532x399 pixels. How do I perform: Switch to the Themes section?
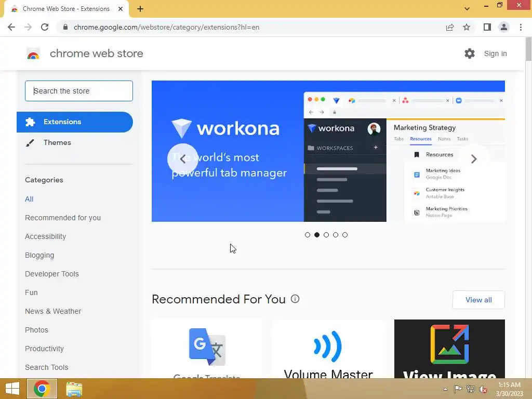point(57,142)
